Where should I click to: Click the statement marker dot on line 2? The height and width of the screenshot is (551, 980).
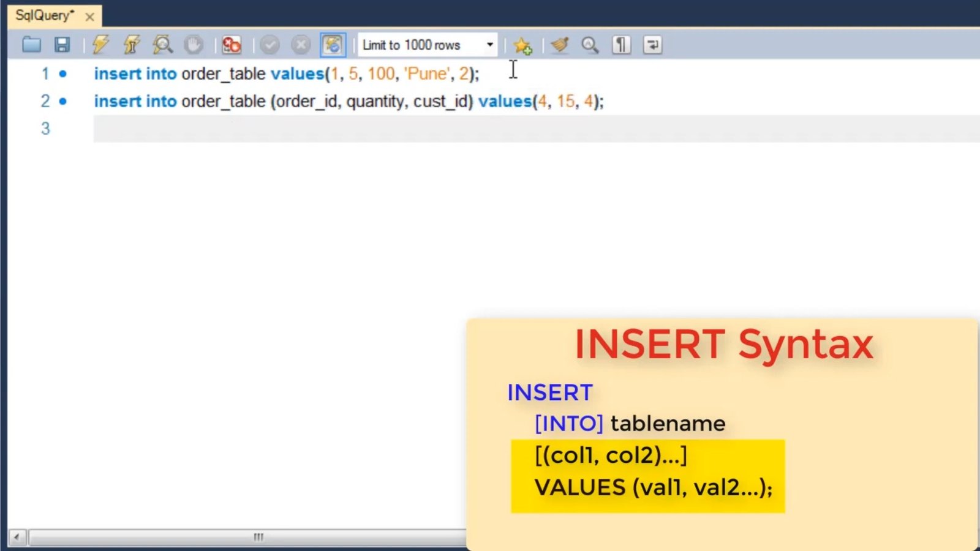[62, 101]
